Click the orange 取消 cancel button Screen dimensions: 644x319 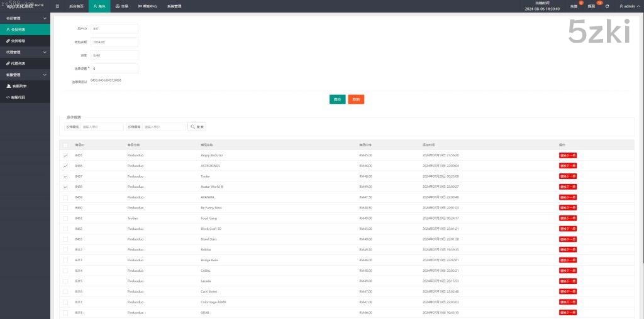click(356, 99)
